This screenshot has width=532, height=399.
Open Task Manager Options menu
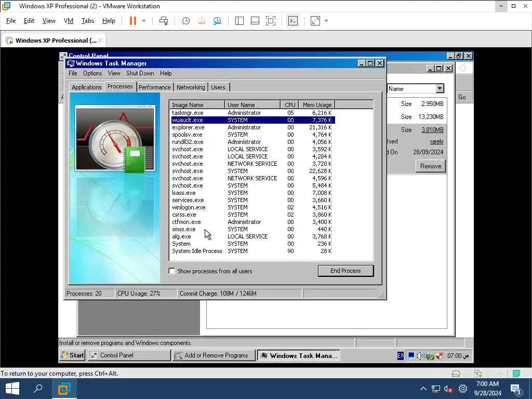pyautogui.click(x=92, y=73)
